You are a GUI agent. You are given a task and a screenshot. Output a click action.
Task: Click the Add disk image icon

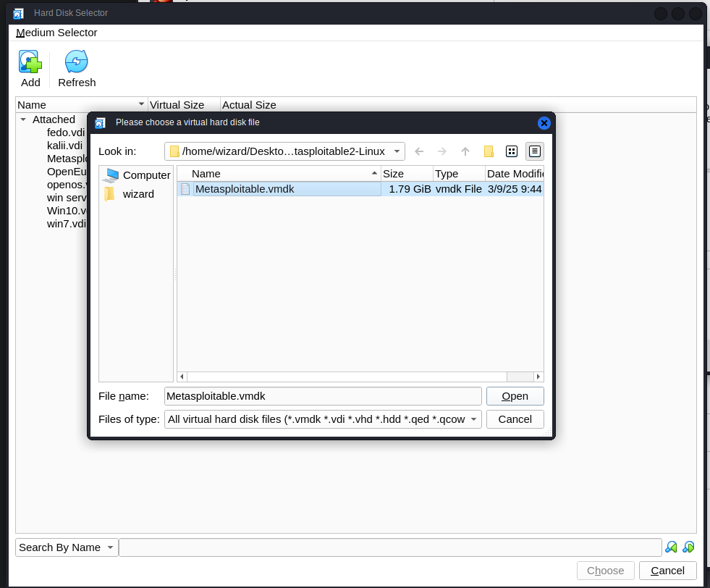pos(30,63)
